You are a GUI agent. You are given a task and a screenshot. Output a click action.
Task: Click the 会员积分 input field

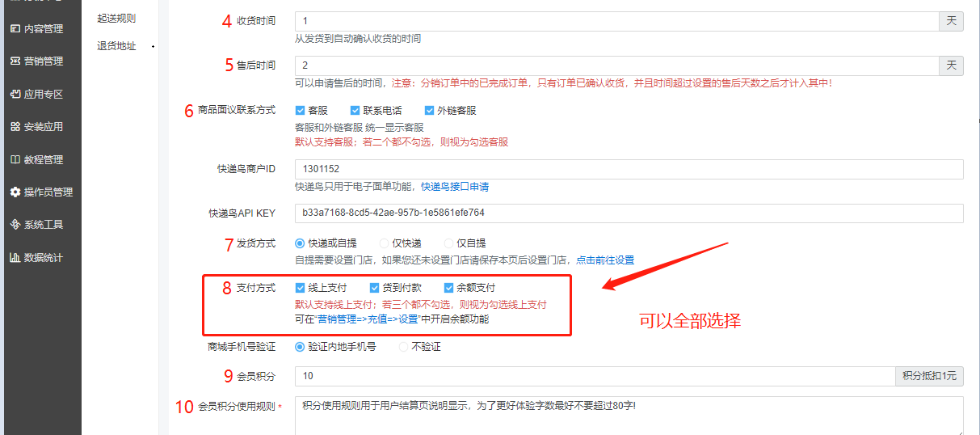click(x=595, y=376)
